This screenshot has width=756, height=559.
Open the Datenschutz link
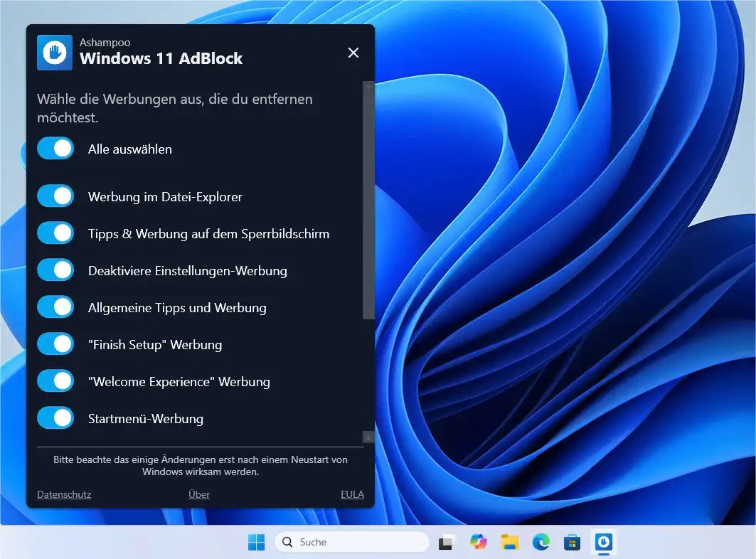[x=64, y=494]
